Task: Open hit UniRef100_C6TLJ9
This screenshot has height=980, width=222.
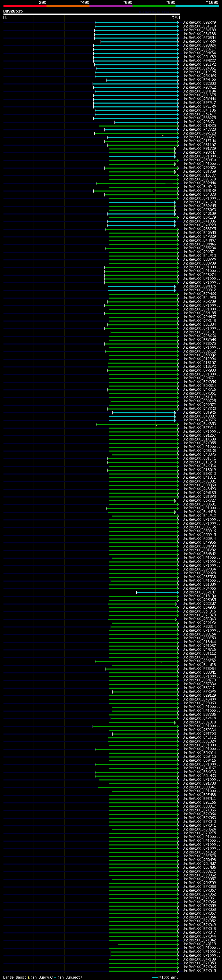Action: (x=199, y=26)
